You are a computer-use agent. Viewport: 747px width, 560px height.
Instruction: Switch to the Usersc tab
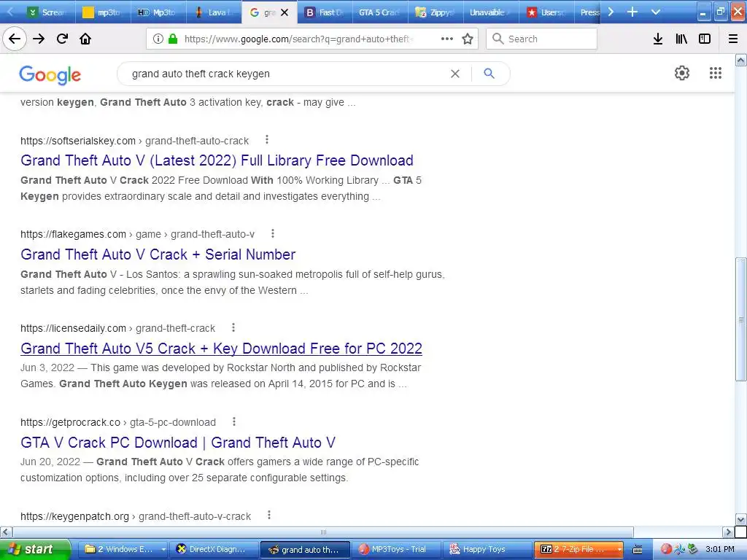coord(546,12)
